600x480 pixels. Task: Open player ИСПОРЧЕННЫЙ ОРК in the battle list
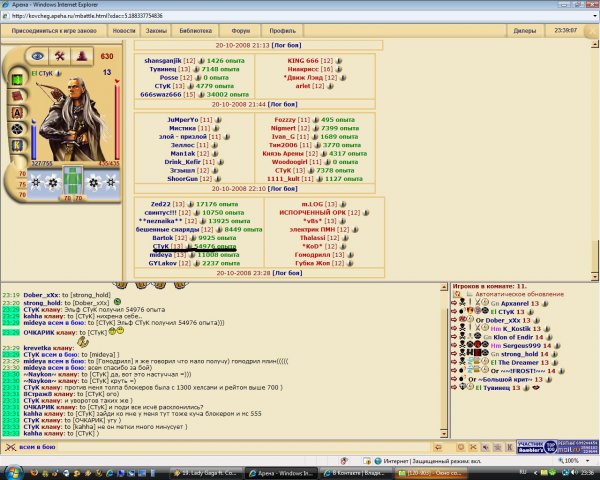(313, 213)
